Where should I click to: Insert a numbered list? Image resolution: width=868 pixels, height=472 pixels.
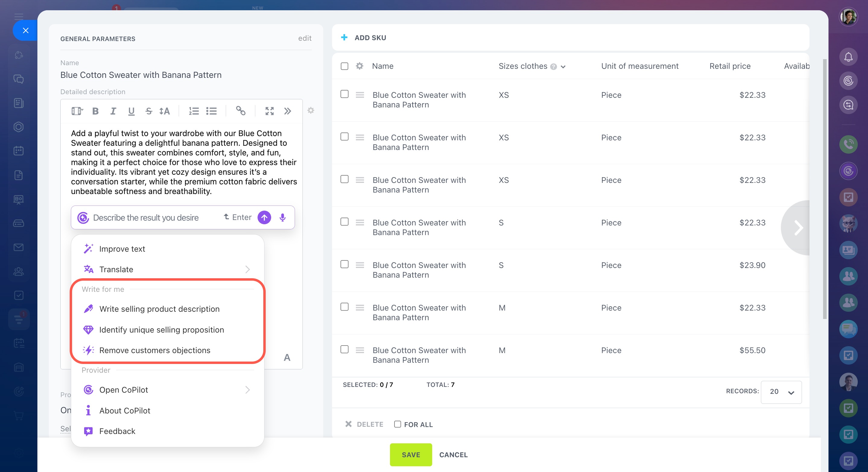coord(194,111)
